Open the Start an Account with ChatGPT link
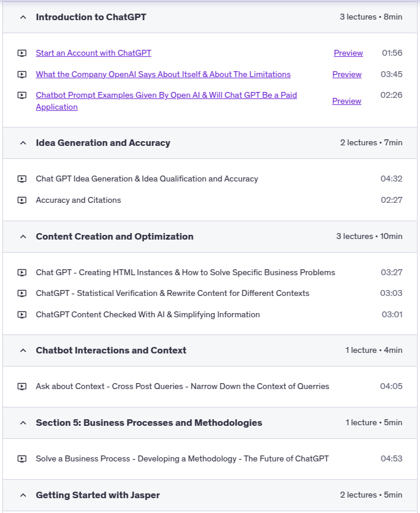This screenshot has height=513, width=420. pyautogui.click(x=93, y=53)
